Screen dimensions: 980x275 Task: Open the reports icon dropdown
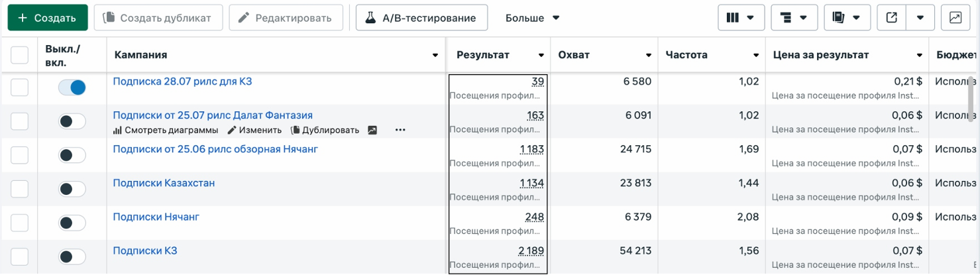click(847, 18)
